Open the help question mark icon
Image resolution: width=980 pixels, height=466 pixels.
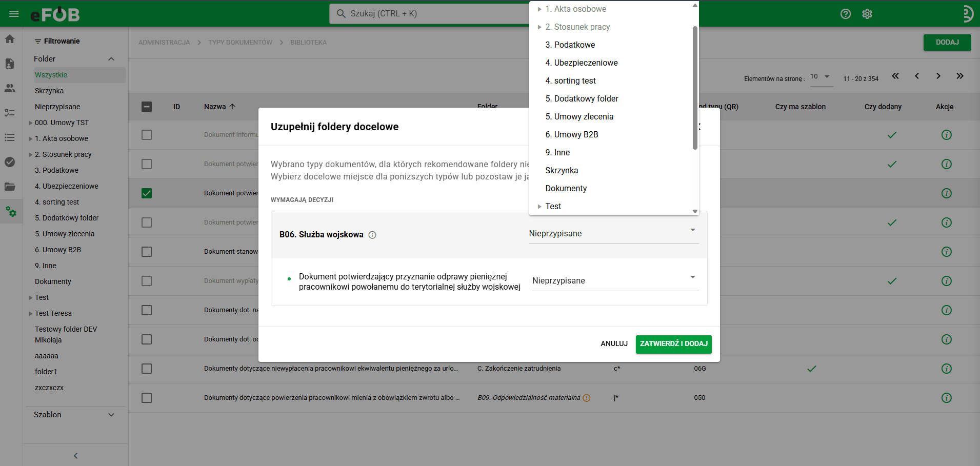pos(846,14)
